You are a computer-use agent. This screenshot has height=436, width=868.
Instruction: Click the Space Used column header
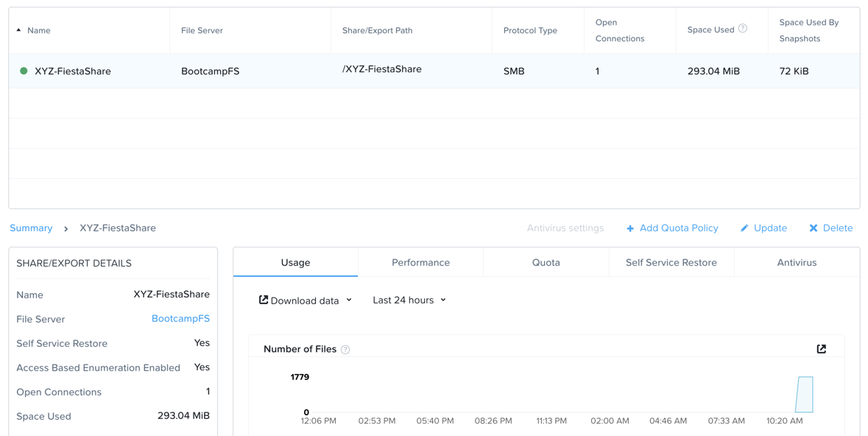coord(710,30)
